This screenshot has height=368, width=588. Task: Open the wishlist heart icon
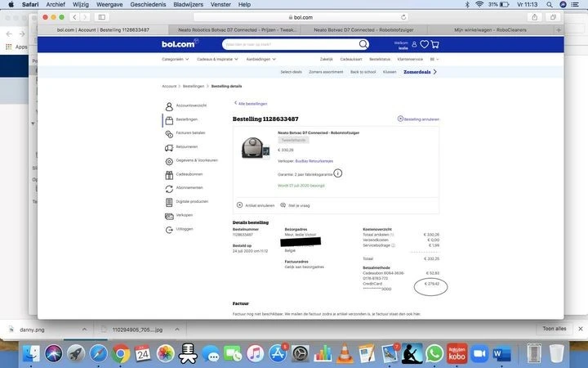pyautogui.click(x=424, y=44)
